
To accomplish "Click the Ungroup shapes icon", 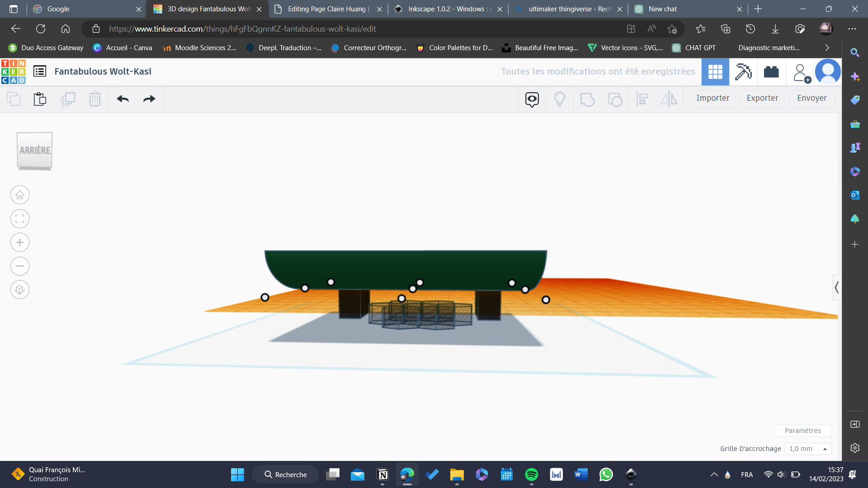I will (615, 99).
